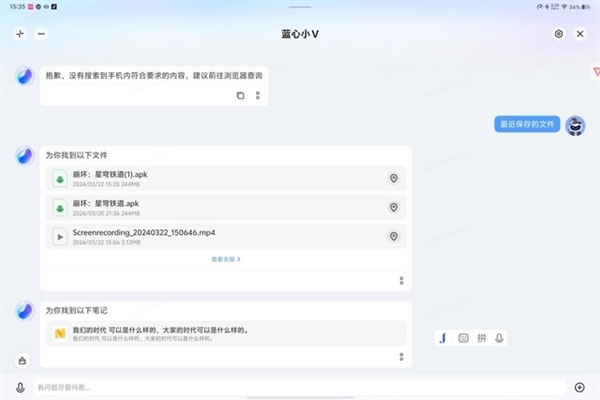The image size is (600, 400).
Task: Open more options on notes card
Action: pos(401,357)
